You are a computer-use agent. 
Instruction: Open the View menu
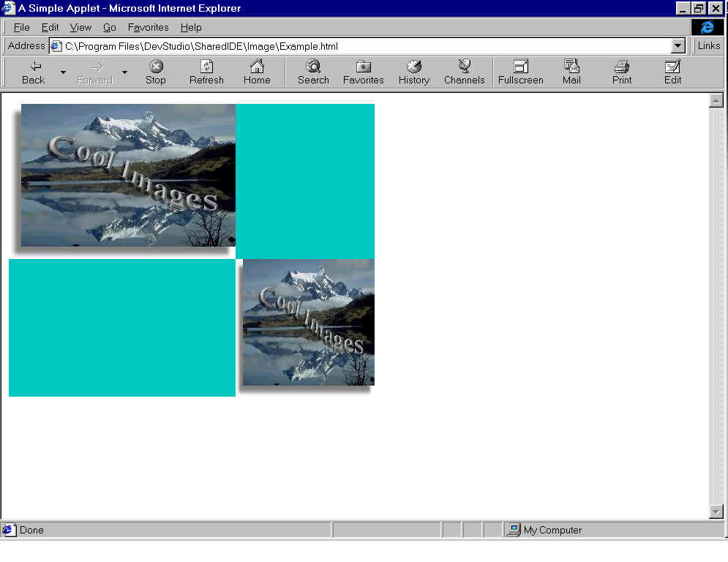(x=80, y=27)
